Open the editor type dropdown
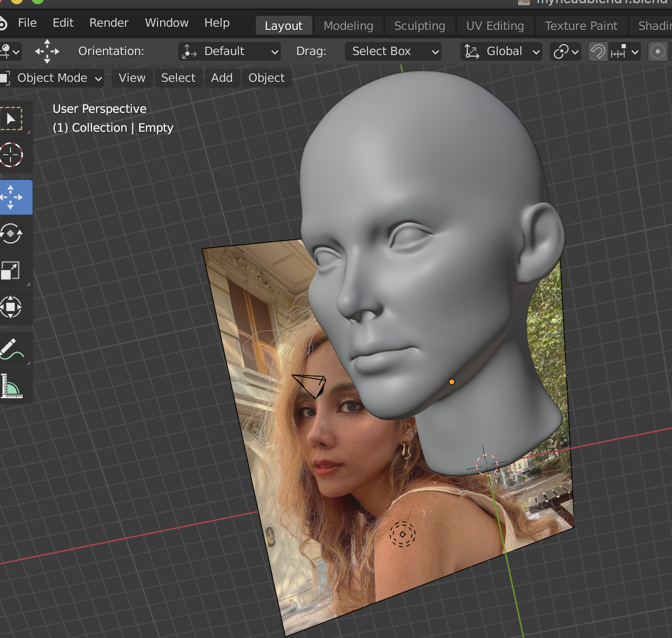672x638 pixels. pyautogui.click(x=9, y=51)
